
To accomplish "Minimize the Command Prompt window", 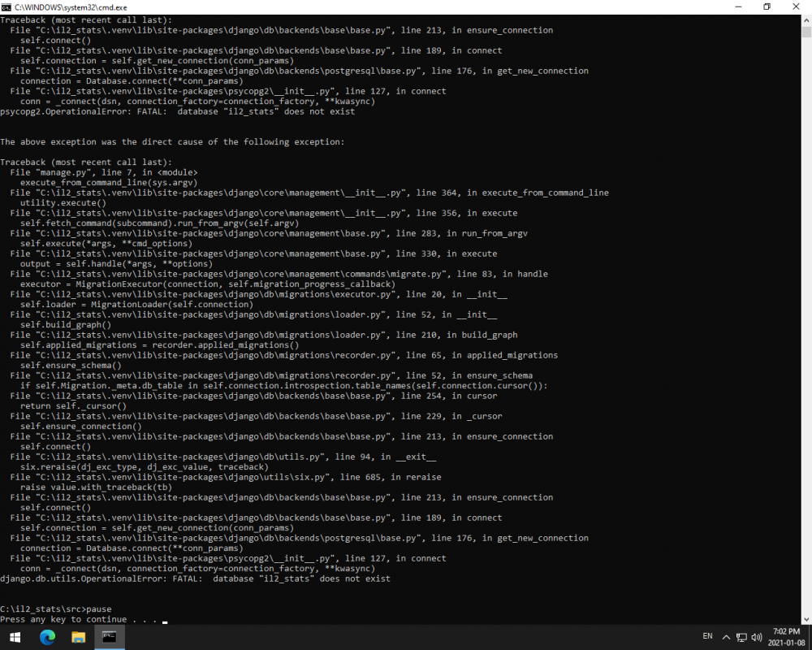I will point(738,6).
